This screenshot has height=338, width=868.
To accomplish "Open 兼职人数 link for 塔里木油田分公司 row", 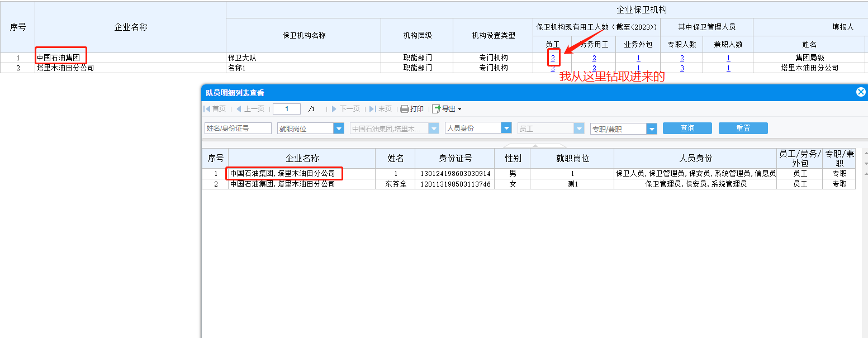I will [728, 68].
